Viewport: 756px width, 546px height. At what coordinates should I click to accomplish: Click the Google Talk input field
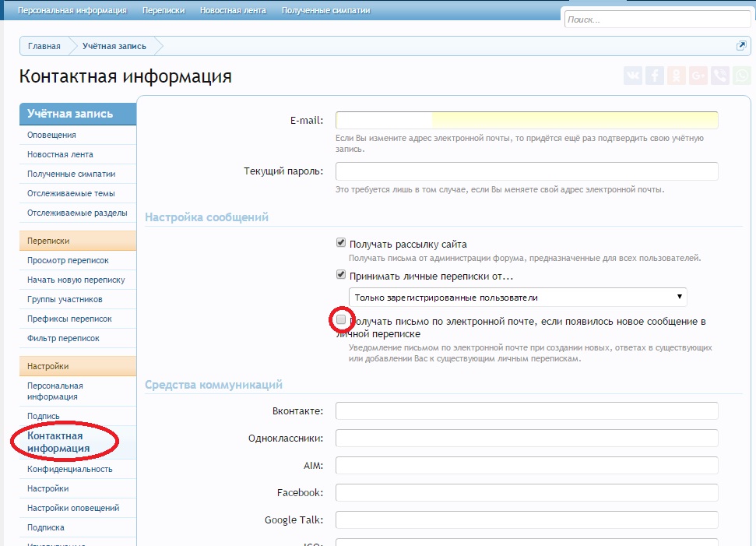click(526, 520)
